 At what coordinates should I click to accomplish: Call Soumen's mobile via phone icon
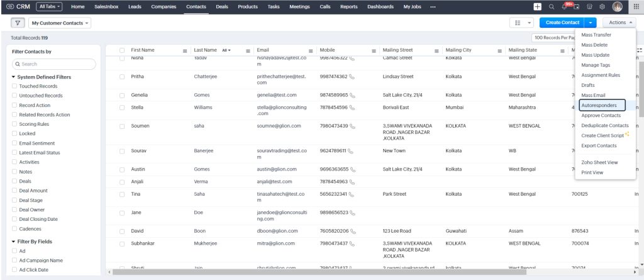point(352,126)
